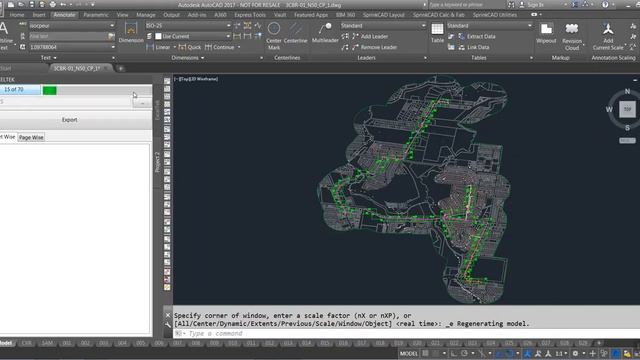Click the keyword search box in title bar
The image size is (640, 360).
pos(466,4)
